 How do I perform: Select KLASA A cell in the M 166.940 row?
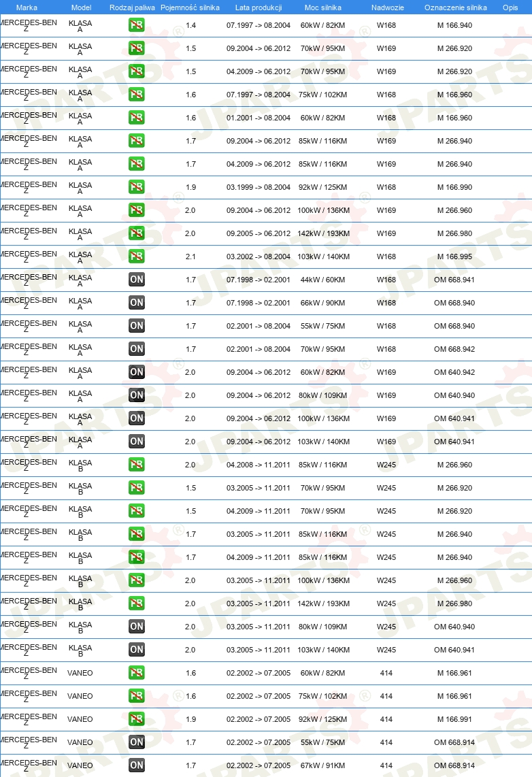[80, 26]
